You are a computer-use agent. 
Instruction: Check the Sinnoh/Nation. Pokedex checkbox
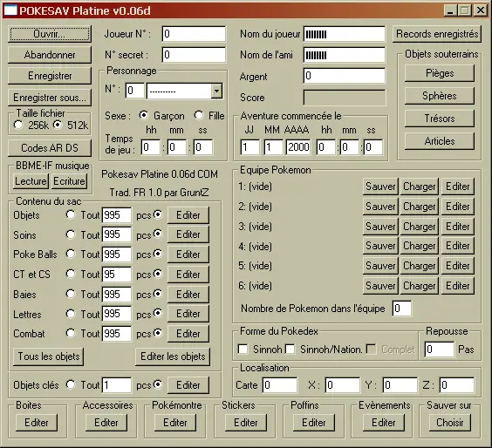(x=290, y=349)
